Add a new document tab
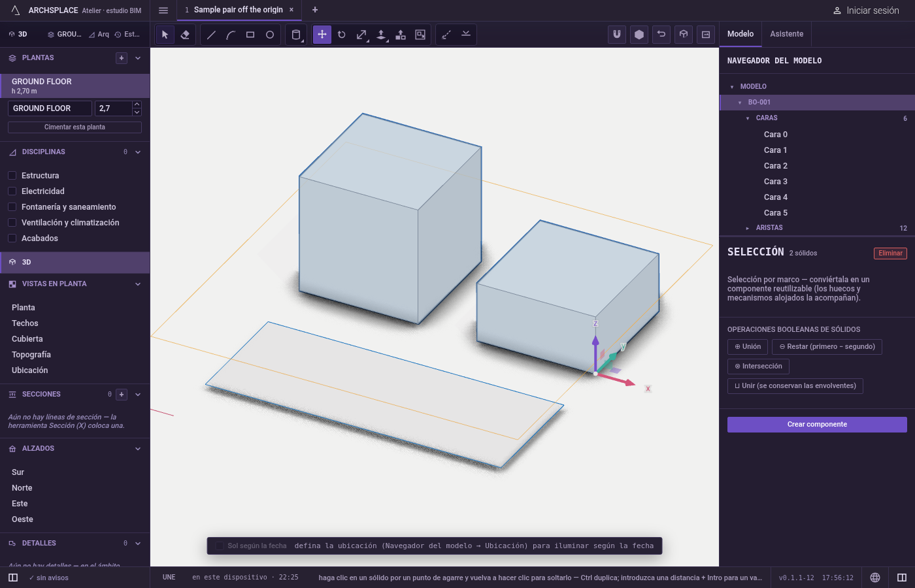The width and height of the screenshot is (915, 588). pos(315,10)
